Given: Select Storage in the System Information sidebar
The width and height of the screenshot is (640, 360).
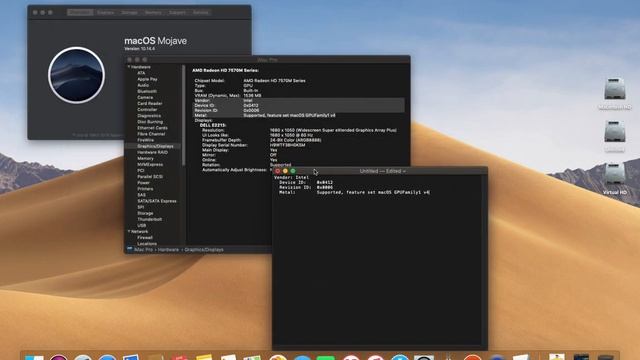Looking at the screenshot, I should point(145,213).
